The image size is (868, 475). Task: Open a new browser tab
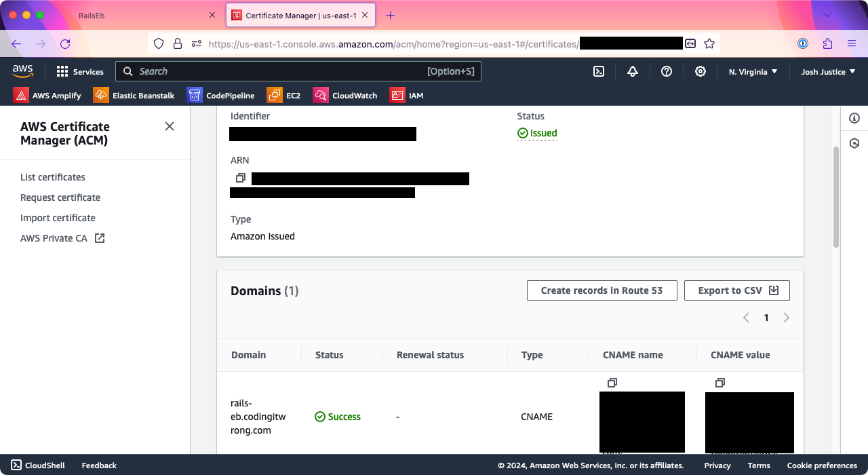click(x=390, y=16)
